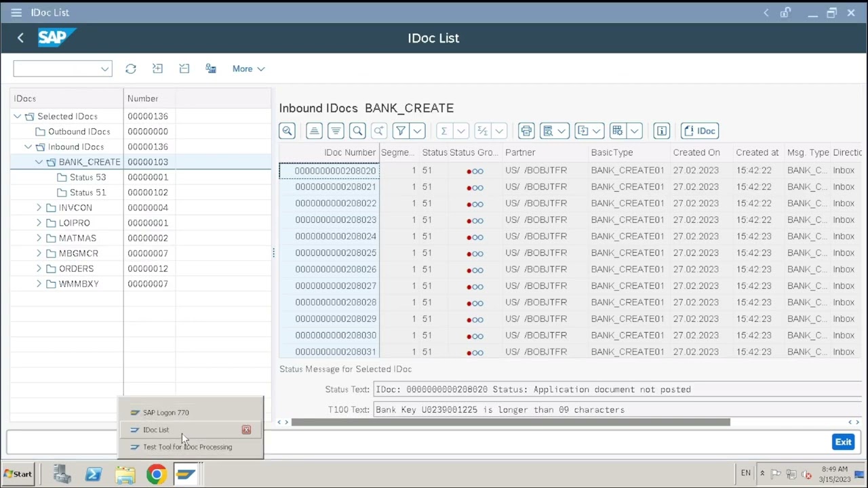Expand the ORDERS folder
The width and height of the screenshot is (868, 488).
39,269
